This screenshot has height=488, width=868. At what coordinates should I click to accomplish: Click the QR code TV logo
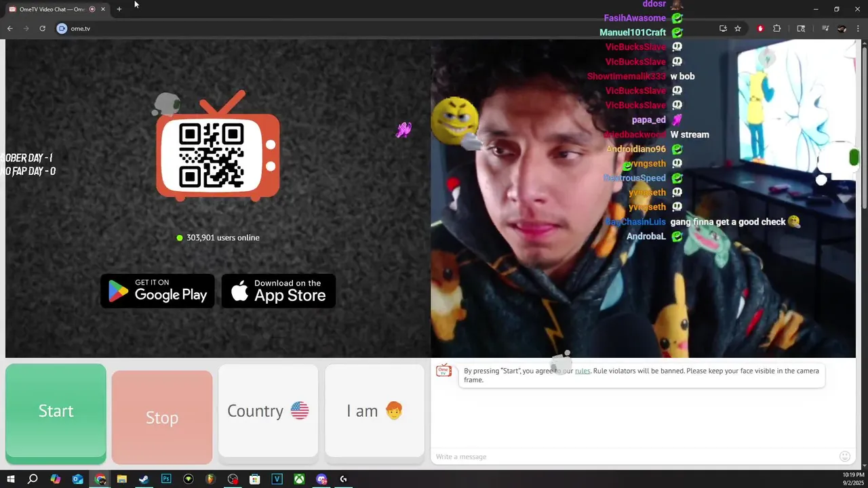(x=218, y=148)
